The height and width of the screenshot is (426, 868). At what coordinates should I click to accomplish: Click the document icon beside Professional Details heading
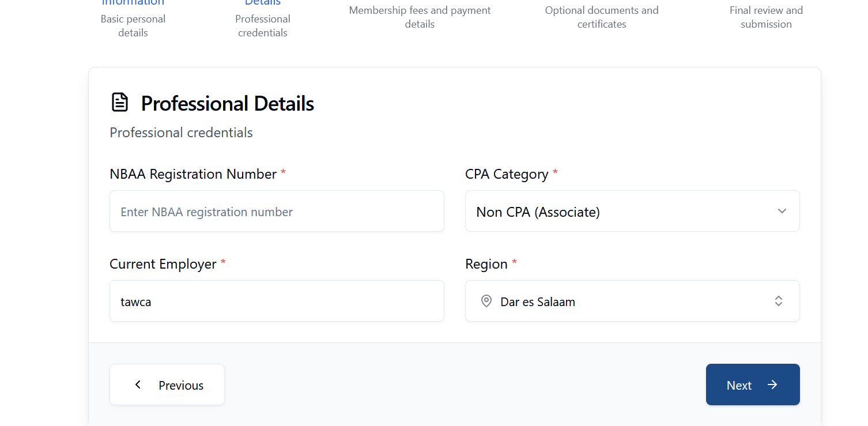point(120,103)
